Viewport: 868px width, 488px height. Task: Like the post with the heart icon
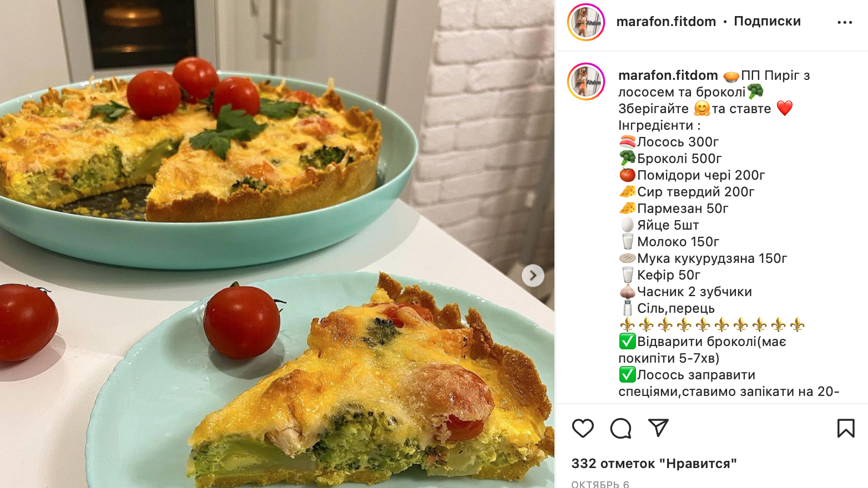click(x=583, y=428)
